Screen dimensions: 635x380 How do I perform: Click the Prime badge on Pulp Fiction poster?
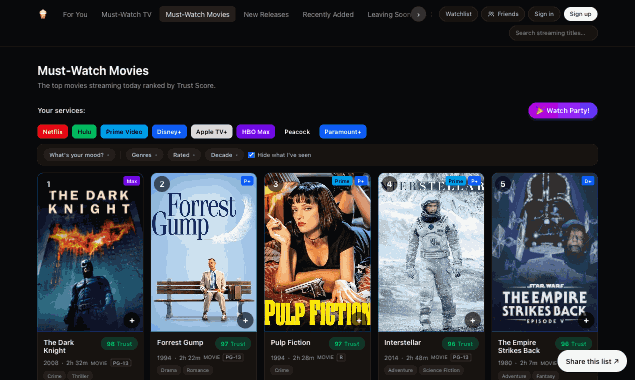pyautogui.click(x=342, y=181)
